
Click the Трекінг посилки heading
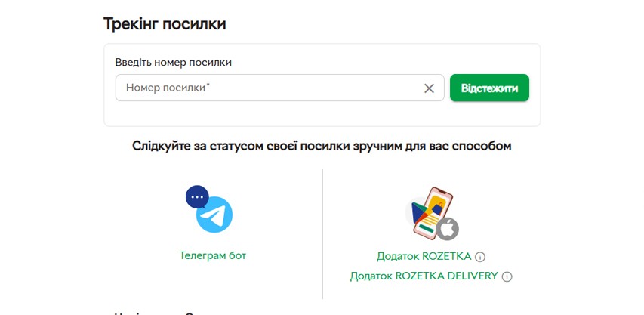[x=165, y=24]
